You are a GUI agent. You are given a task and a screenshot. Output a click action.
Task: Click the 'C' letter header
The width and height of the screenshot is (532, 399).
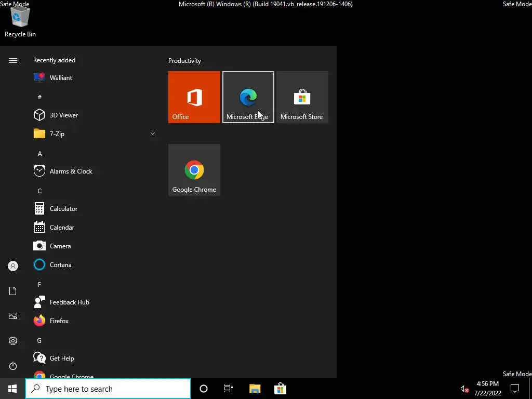(39, 191)
